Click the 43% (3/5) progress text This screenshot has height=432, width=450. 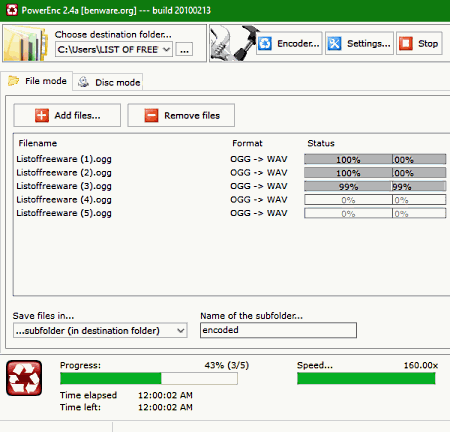point(227,365)
